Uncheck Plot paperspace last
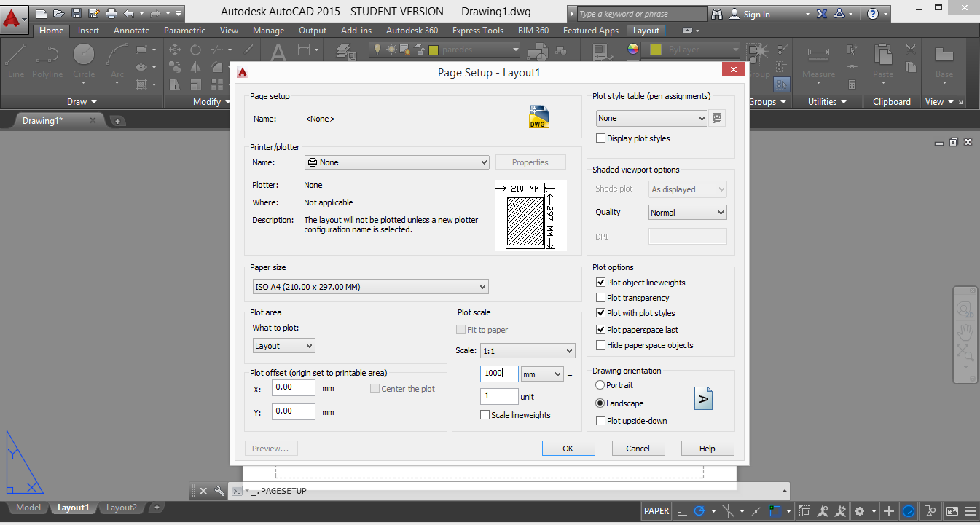The image size is (980, 525). point(601,330)
